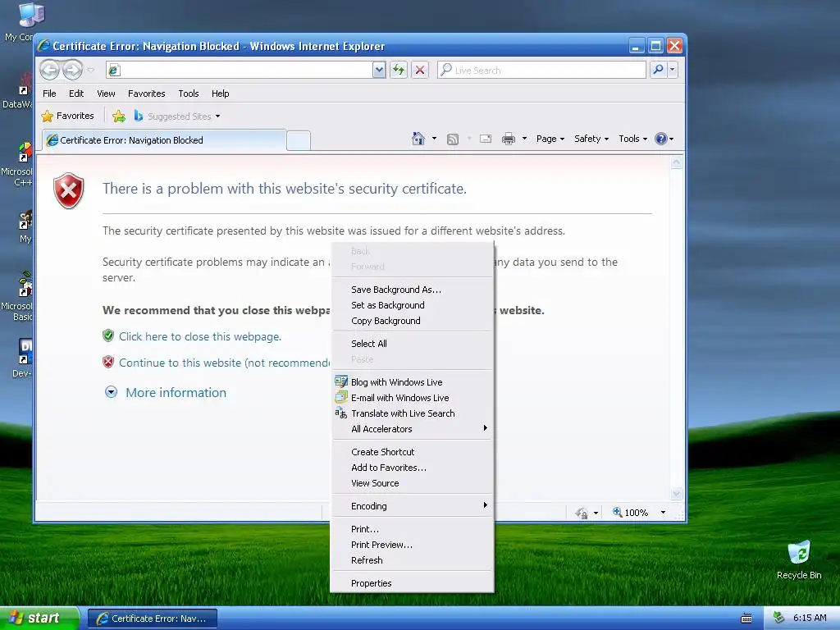The width and height of the screenshot is (840, 630).
Task: Click the page scrollbar up arrow
Action: click(676, 162)
